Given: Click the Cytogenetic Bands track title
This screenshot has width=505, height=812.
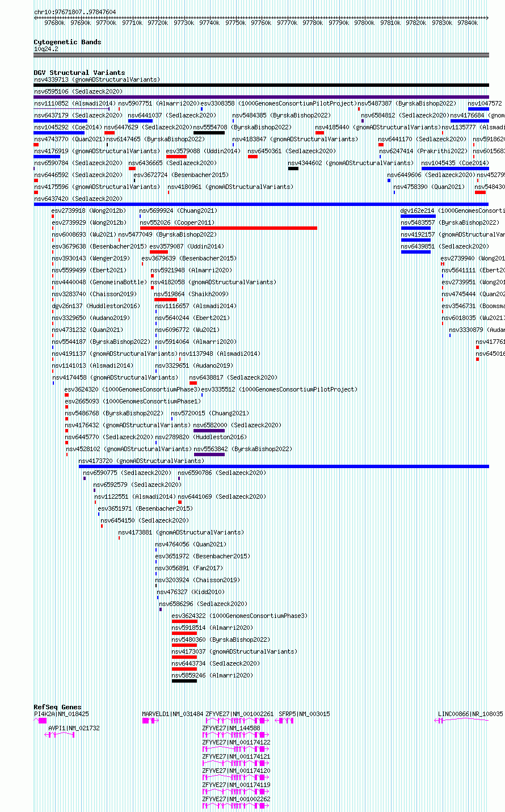Looking at the screenshot, I should tap(68, 42).
